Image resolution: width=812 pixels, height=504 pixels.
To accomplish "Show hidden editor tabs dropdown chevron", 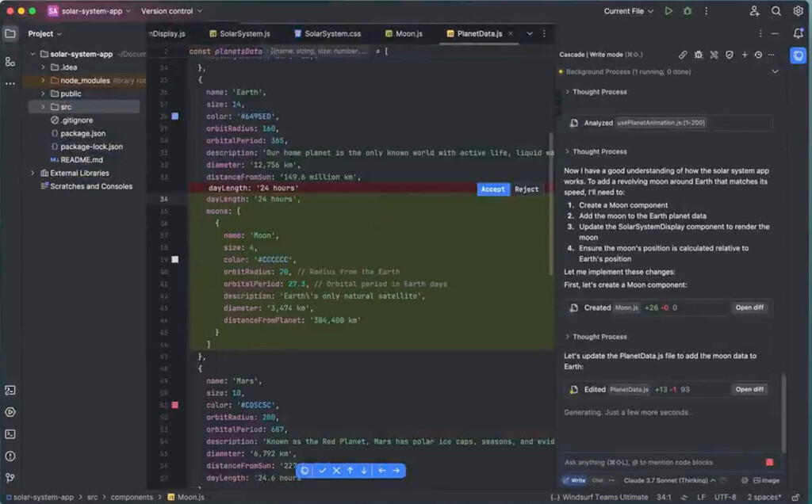I will (529, 33).
